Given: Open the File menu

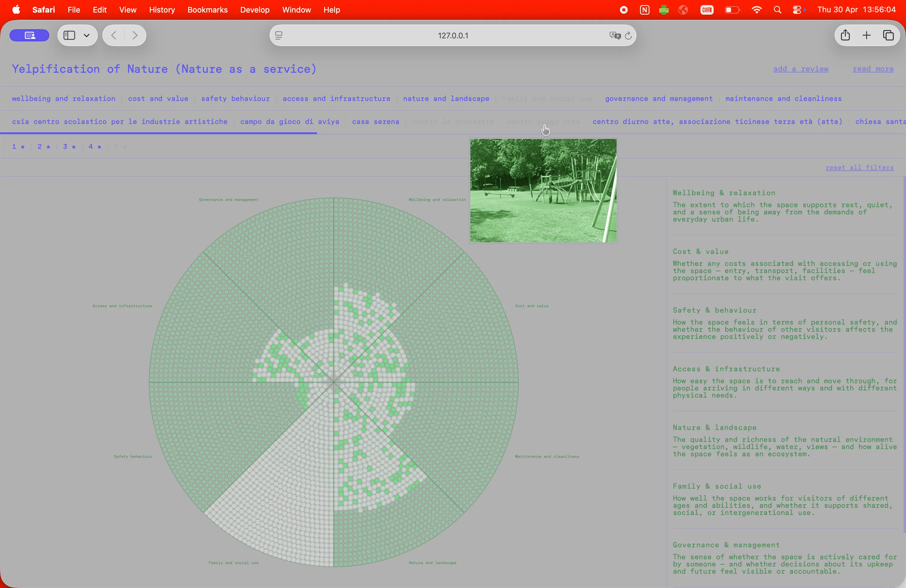Looking at the screenshot, I should pos(74,10).
